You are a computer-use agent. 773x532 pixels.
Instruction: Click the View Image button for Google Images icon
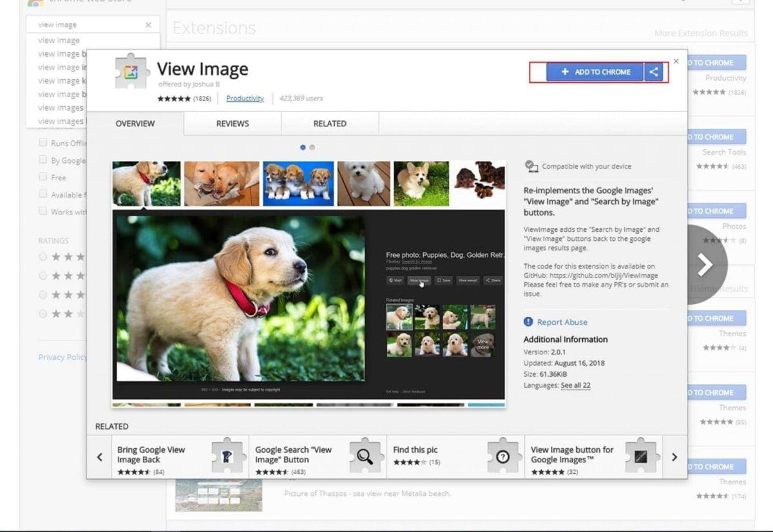pyautogui.click(x=641, y=455)
